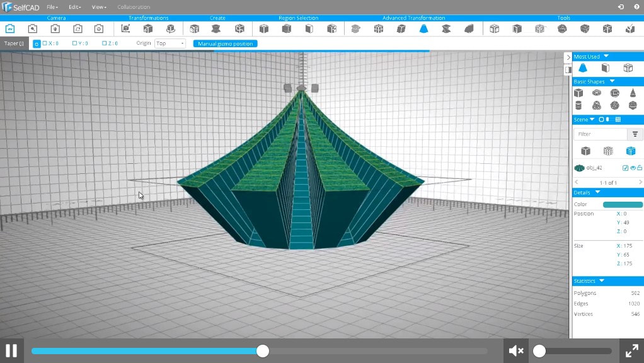Open the View menu
The height and width of the screenshot is (363, 644).
[98, 7]
